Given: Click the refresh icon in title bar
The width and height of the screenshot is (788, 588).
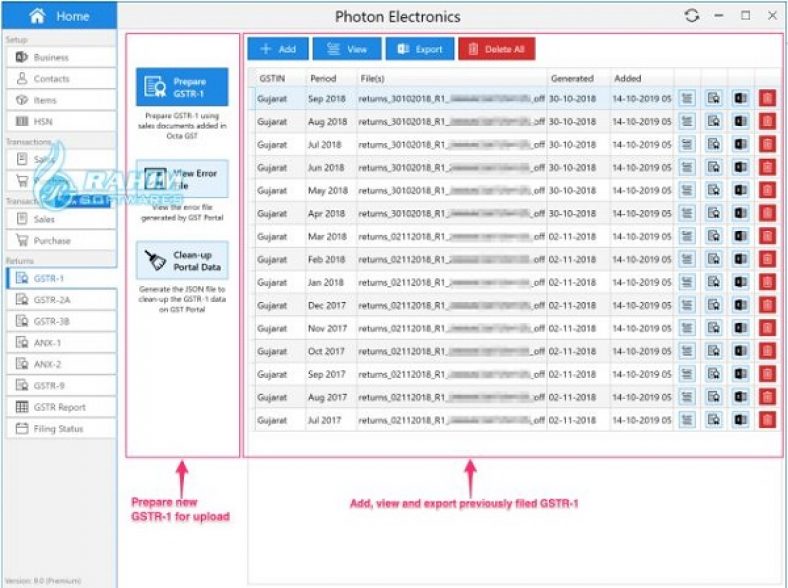Looking at the screenshot, I should tap(692, 16).
